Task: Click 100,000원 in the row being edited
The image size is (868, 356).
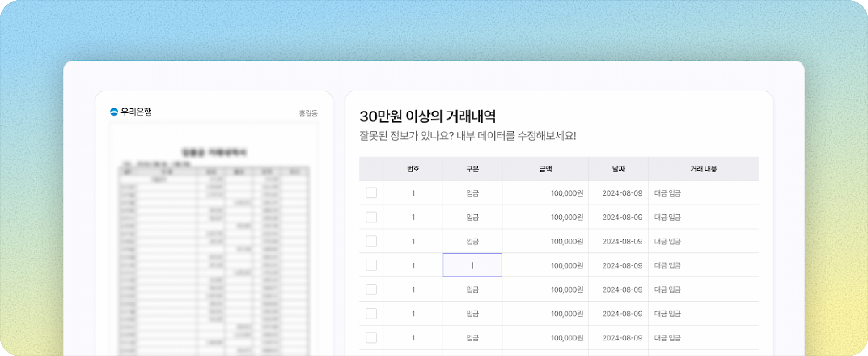Action: (x=567, y=265)
